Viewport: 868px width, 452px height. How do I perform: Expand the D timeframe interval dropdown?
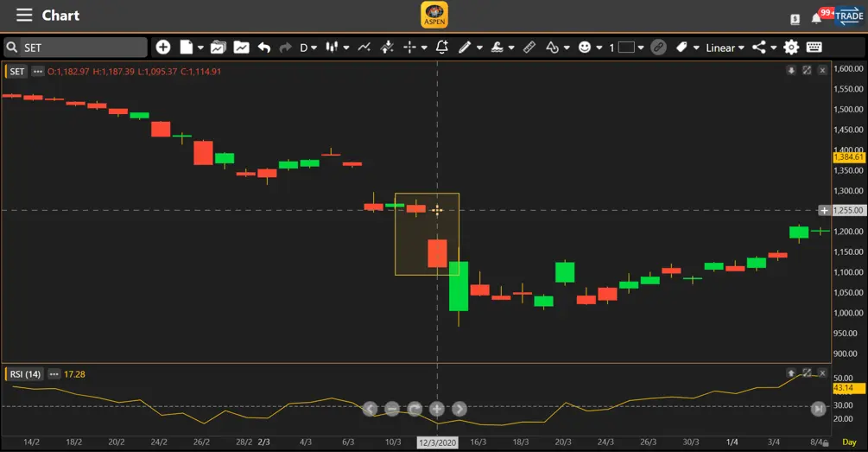308,48
